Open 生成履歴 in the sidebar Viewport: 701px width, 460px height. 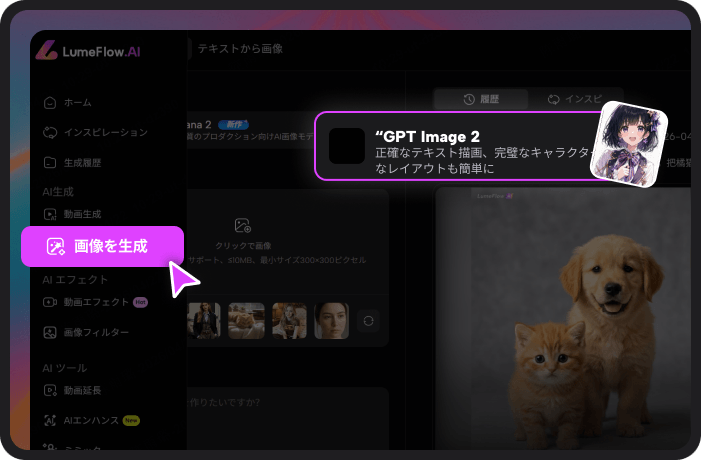coord(72,163)
